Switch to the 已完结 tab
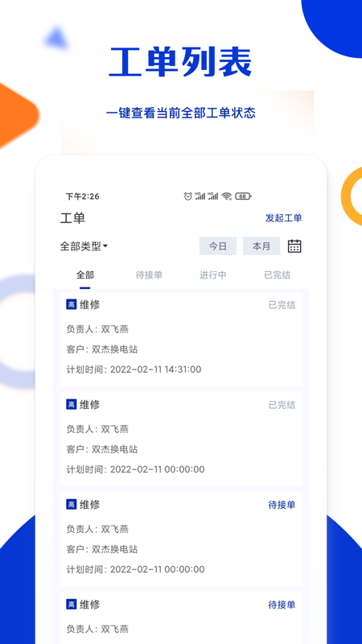Viewport: 362px width, 644px height. point(277,275)
